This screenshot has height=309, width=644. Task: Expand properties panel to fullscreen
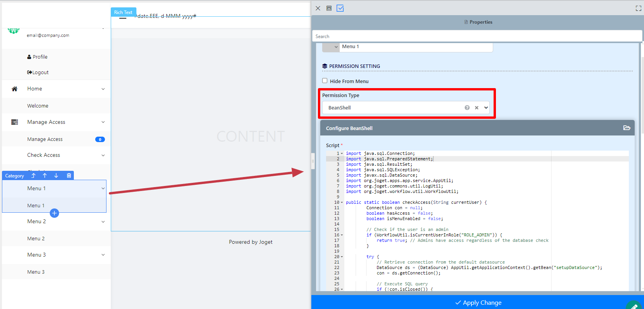[638, 8]
